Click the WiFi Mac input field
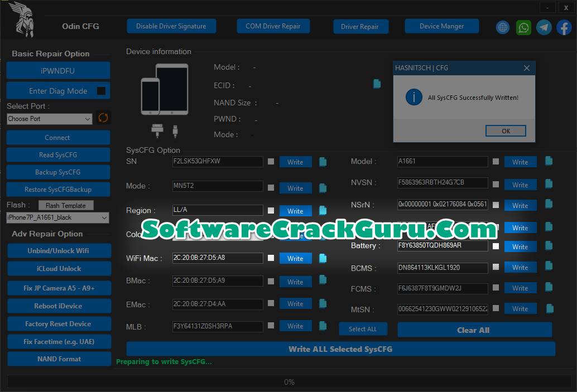The image size is (577, 392). point(218,258)
